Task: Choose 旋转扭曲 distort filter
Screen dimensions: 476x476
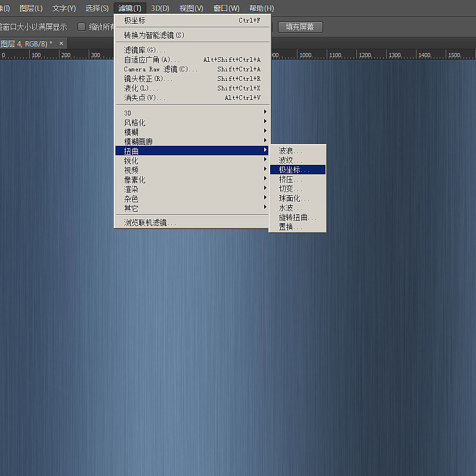Action: point(297,217)
